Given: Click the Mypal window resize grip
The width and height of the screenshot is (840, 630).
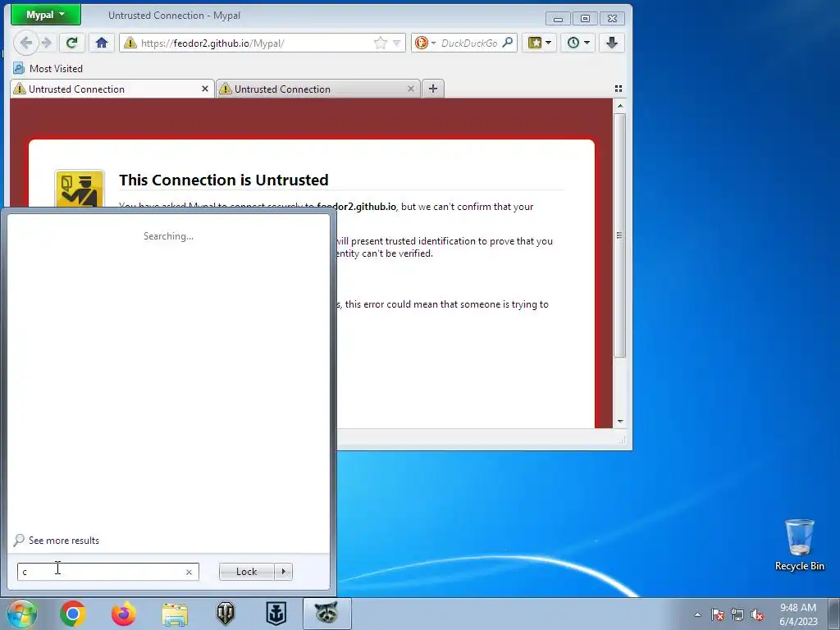Looking at the screenshot, I should click(x=622, y=441).
